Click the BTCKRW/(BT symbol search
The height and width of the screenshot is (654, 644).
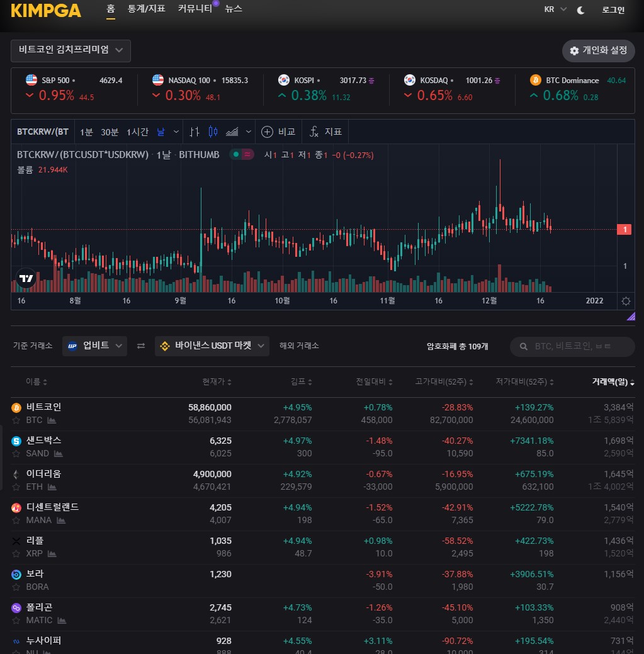click(43, 132)
